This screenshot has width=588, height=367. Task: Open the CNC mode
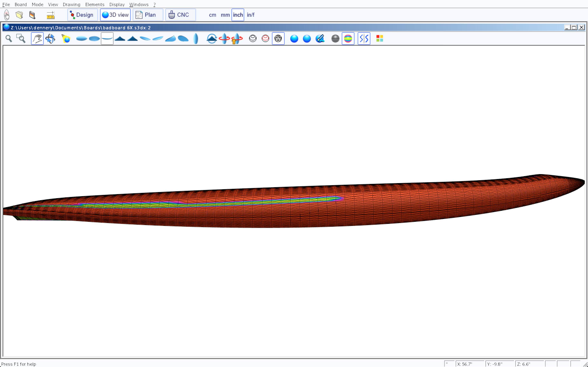pyautogui.click(x=180, y=15)
